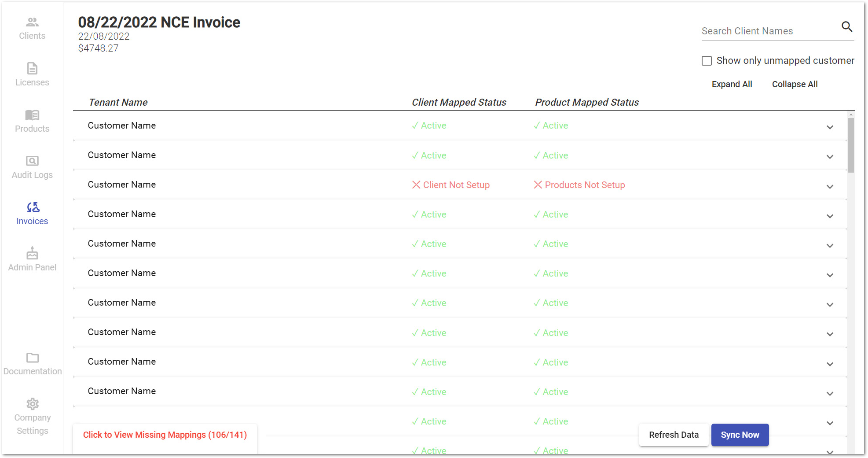Click Expand All button
The height and width of the screenshot is (458, 868).
point(732,84)
